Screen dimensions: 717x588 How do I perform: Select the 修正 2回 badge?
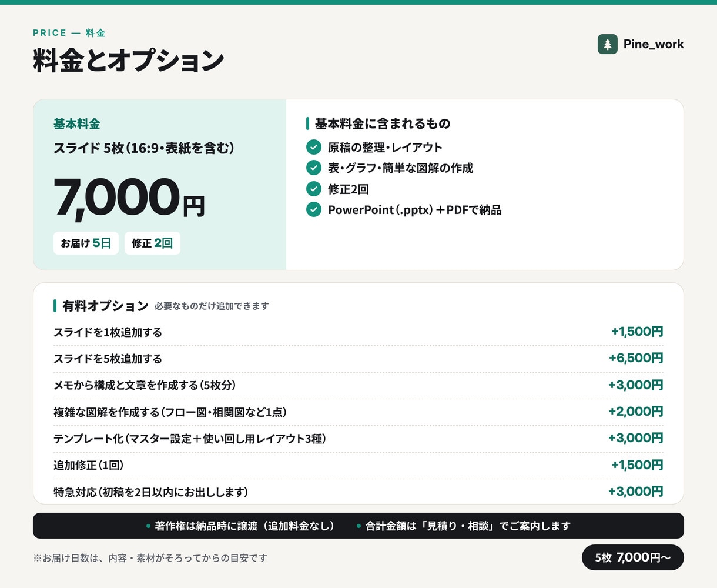pyautogui.click(x=152, y=243)
